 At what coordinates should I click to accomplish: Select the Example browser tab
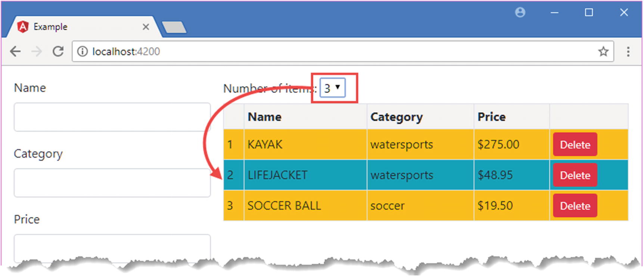click(x=75, y=27)
